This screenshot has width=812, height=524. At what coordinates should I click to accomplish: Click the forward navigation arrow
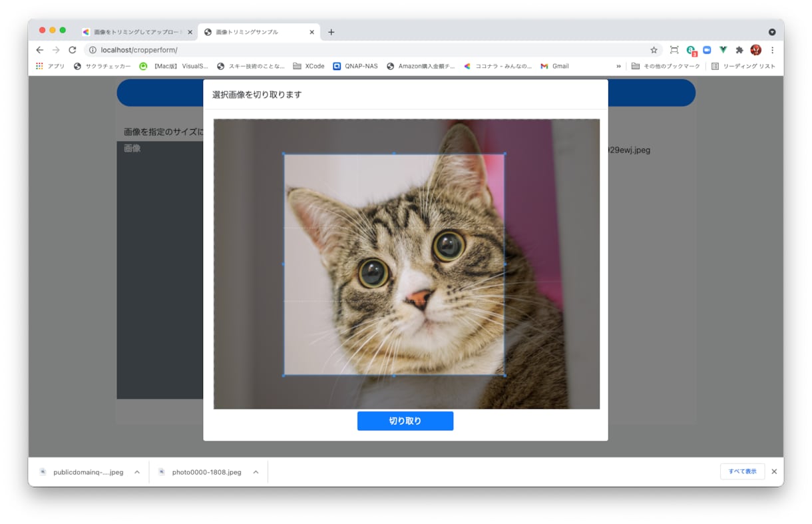[x=56, y=50]
